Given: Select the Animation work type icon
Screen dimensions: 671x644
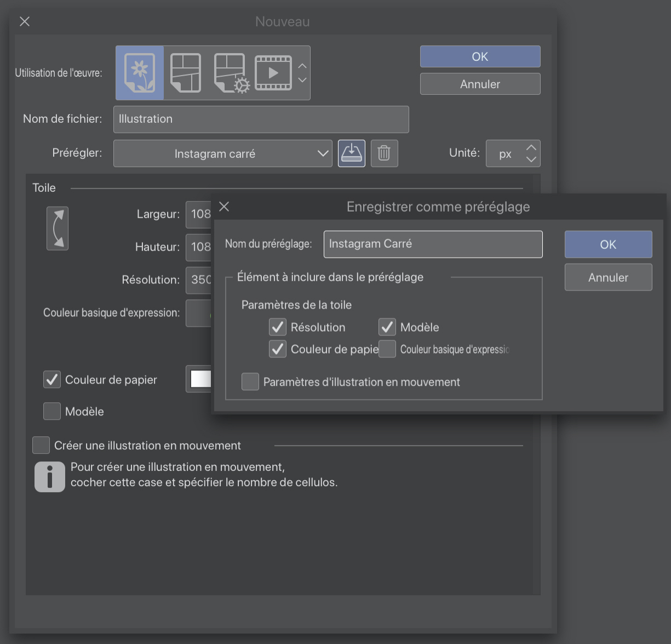Looking at the screenshot, I should coord(273,73).
